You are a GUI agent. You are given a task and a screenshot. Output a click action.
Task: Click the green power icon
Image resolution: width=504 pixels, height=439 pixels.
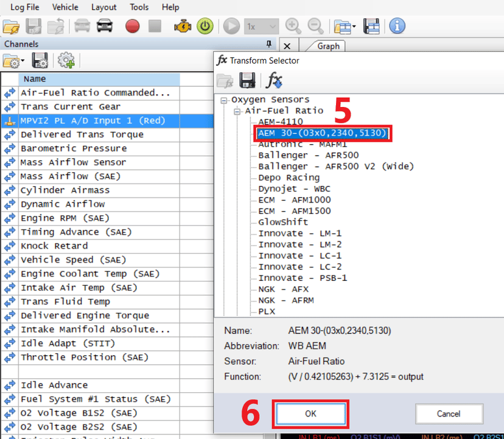coord(205,26)
